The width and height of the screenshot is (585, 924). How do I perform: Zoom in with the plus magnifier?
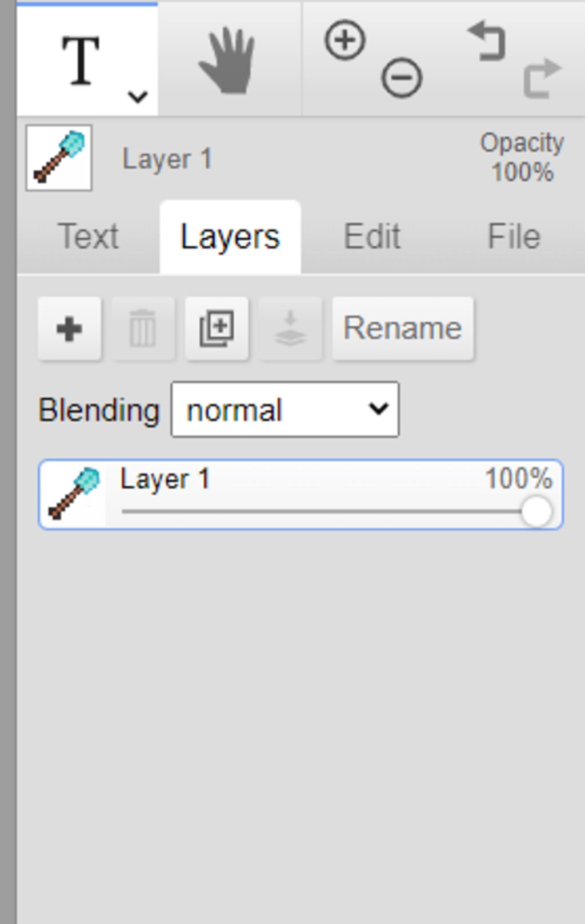(344, 40)
